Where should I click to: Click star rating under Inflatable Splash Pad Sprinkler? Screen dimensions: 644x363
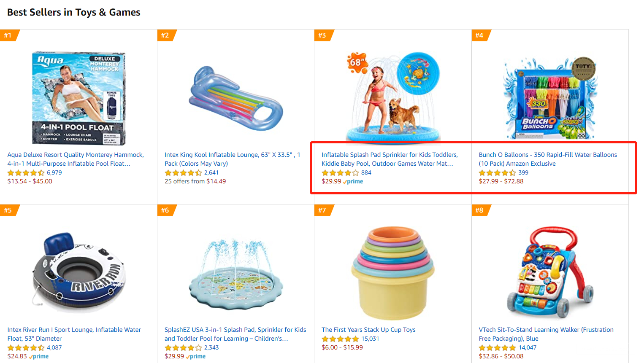click(x=340, y=173)
